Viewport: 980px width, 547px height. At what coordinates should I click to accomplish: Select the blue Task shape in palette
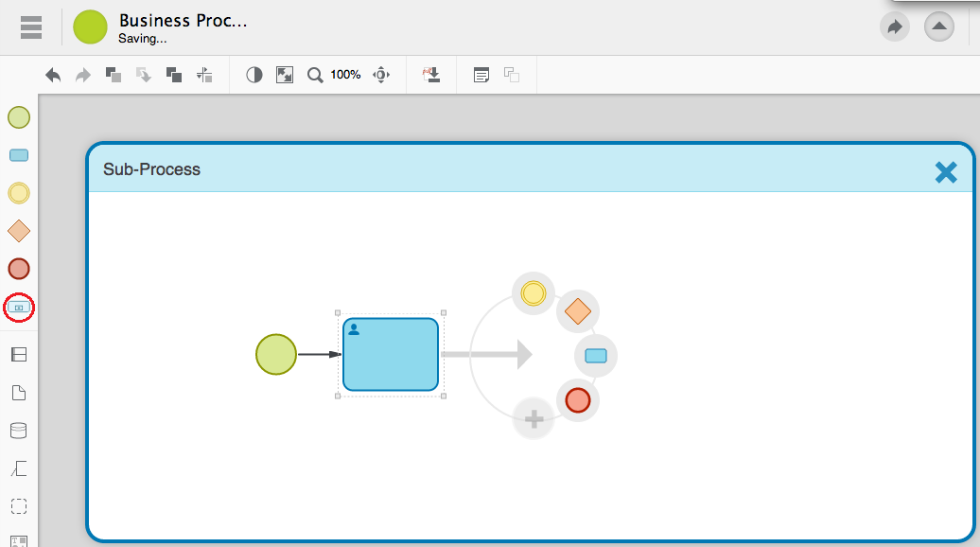point(19,155)
